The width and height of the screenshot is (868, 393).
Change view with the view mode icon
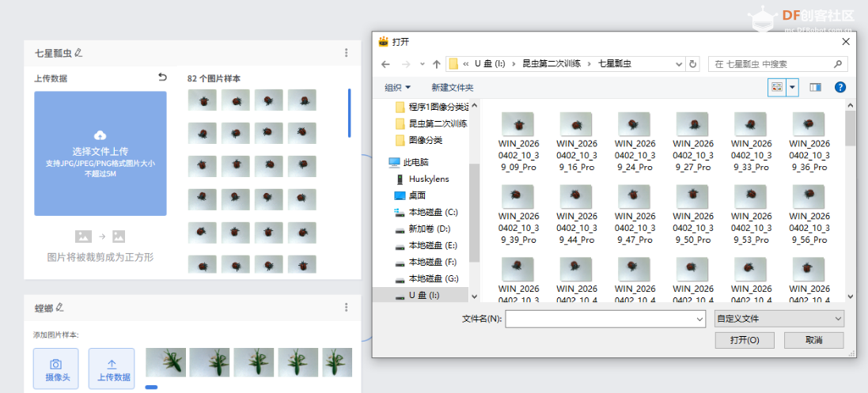pyautogui.click(x=777, y=88)
